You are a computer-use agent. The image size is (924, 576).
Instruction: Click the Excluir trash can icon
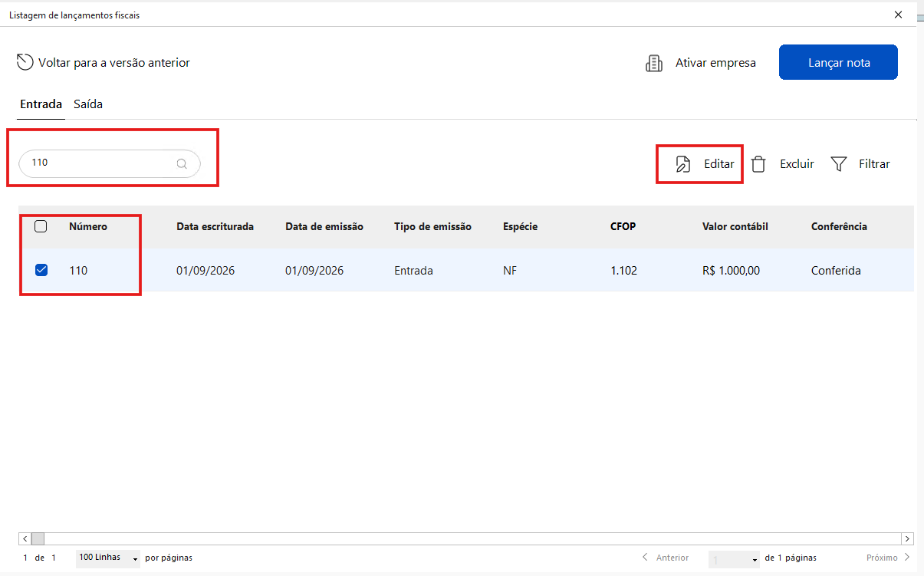(x=758, y=164)
